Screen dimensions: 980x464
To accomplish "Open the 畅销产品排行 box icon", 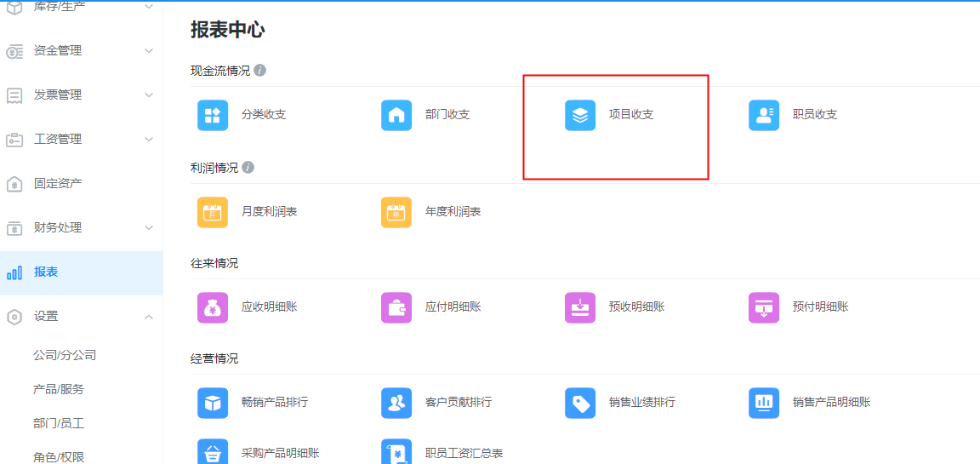I will click(213, 404).
